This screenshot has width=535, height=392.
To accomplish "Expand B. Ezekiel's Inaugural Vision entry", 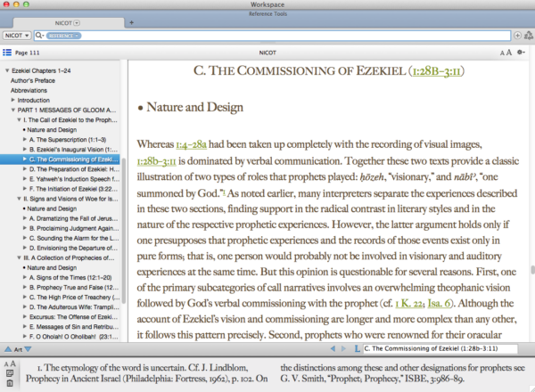I will (23, 150).
